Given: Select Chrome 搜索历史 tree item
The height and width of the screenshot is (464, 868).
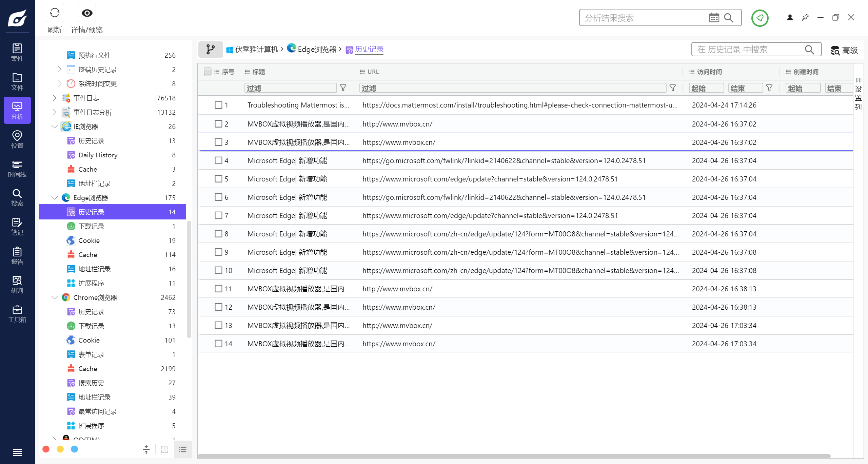Looking at the screenshot, I should pyautogui.click(x=91, y=383).
